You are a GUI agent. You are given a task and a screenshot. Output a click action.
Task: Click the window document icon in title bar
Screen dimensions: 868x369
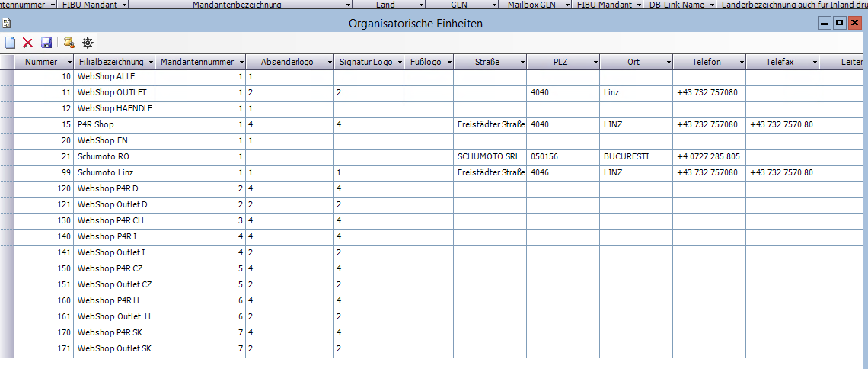pyautogui.click(x=6, y=24)
